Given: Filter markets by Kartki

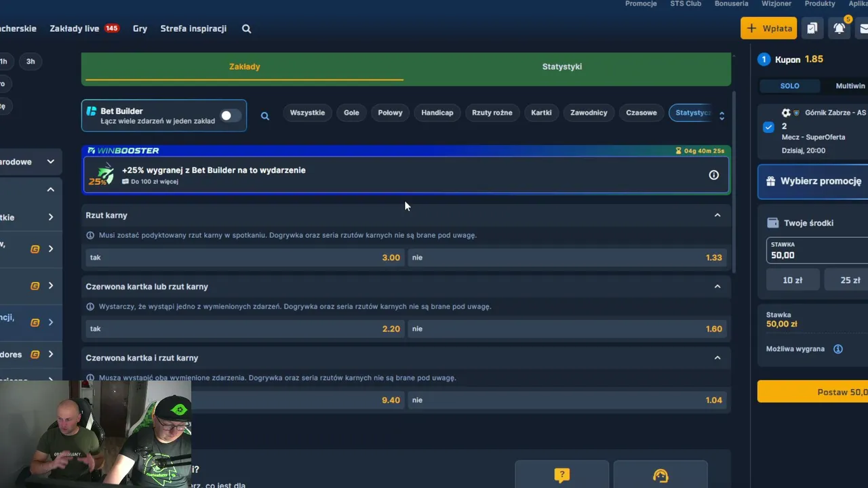Looking at the screenshot, I should (x=541, y=113).
